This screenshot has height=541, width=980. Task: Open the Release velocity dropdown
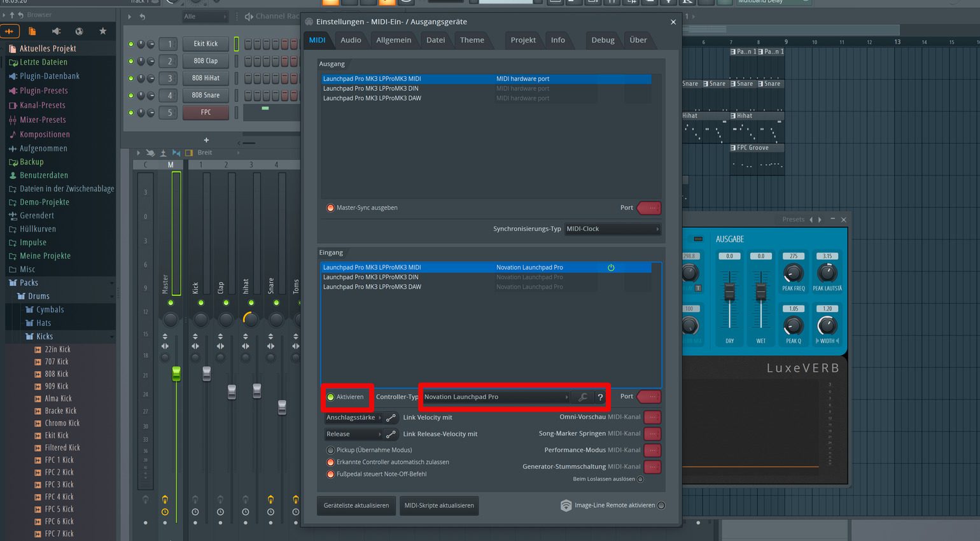353,434
